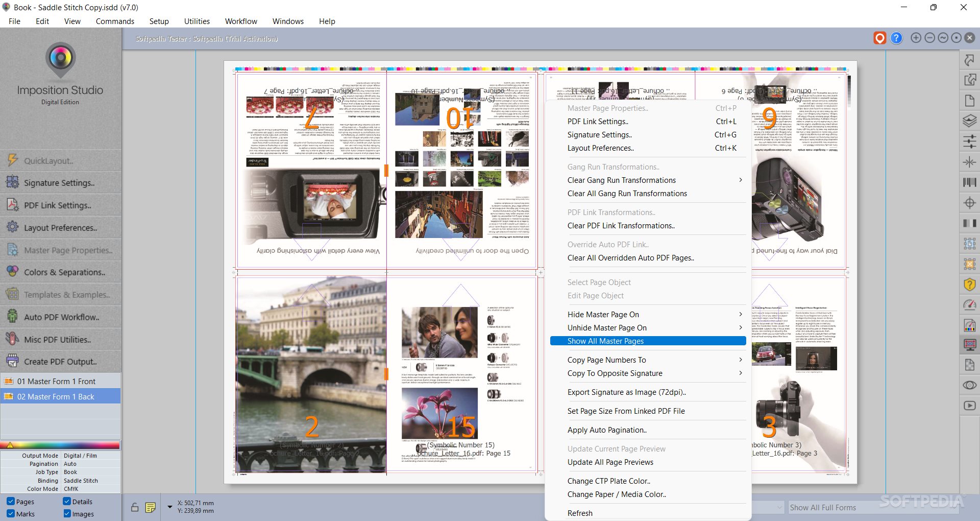Open the Commands menu
This screenshot has height=521, width=980.
pos(115,21)
